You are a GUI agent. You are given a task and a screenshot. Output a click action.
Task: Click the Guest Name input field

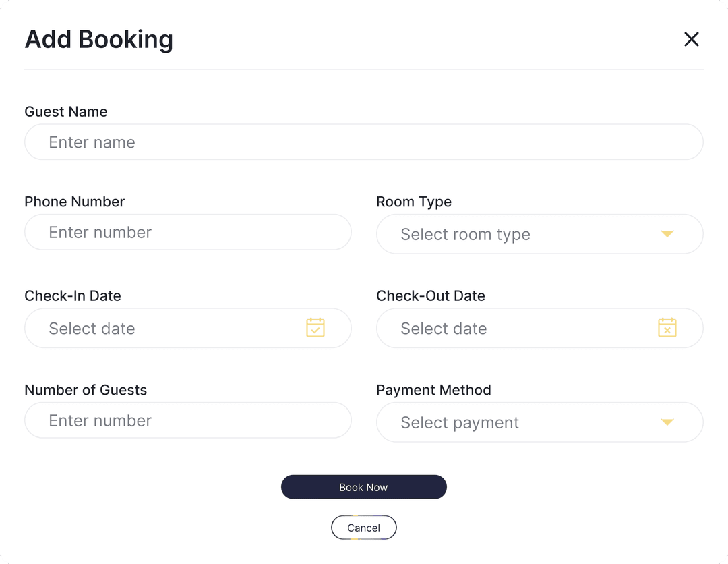(364, 142)
